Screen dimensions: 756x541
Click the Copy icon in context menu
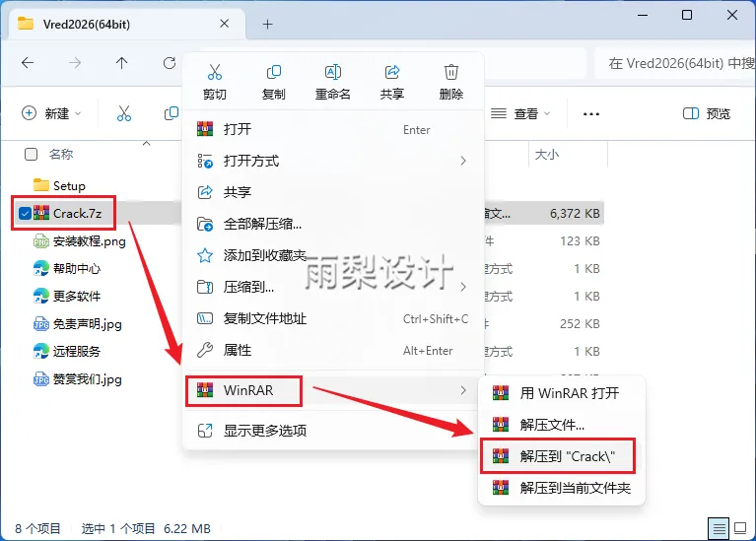click(x=273, y=72)
